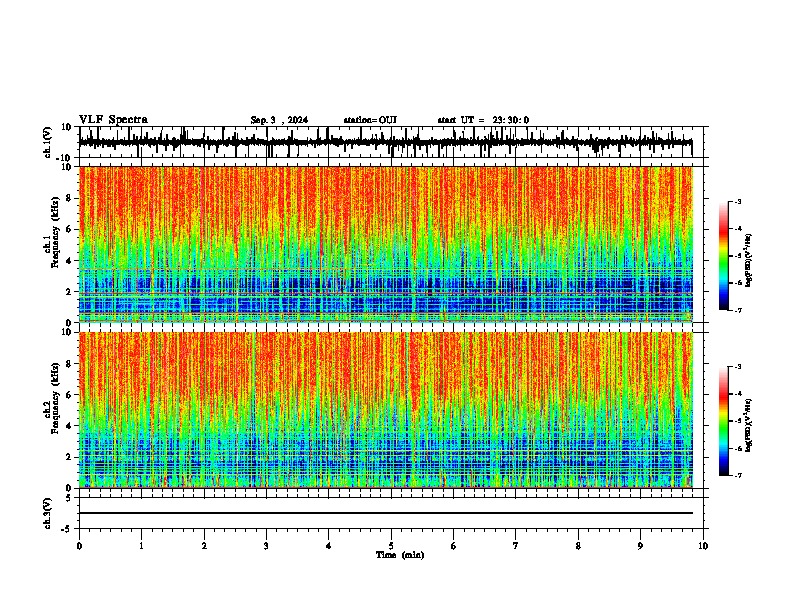Click the time axis tick label 1
The height and width of the screenshot is (612, 792).
pos(141,546)
